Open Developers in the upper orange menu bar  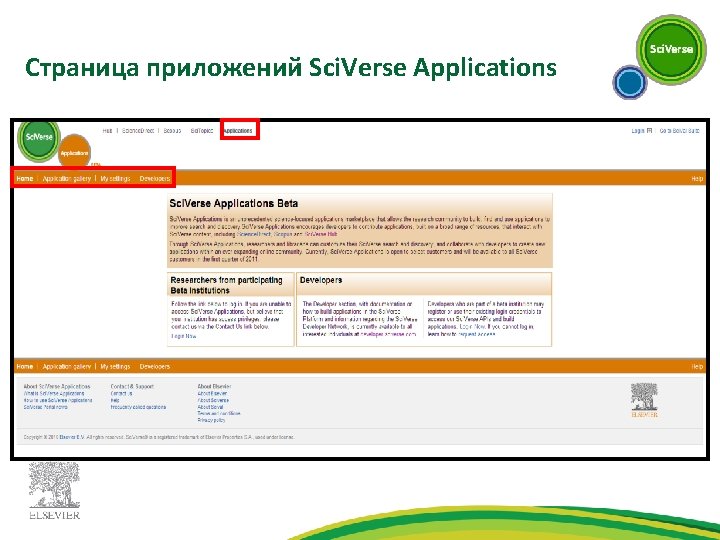pyautogui.click(x=155, y=179)
